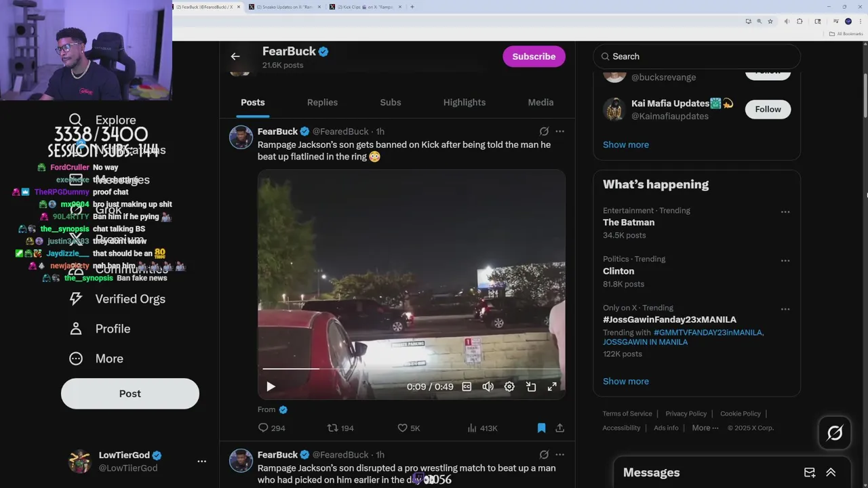Go back using the arrow beside FearBuck
This screenshot has width=868, height=488.
click(235, 56)
